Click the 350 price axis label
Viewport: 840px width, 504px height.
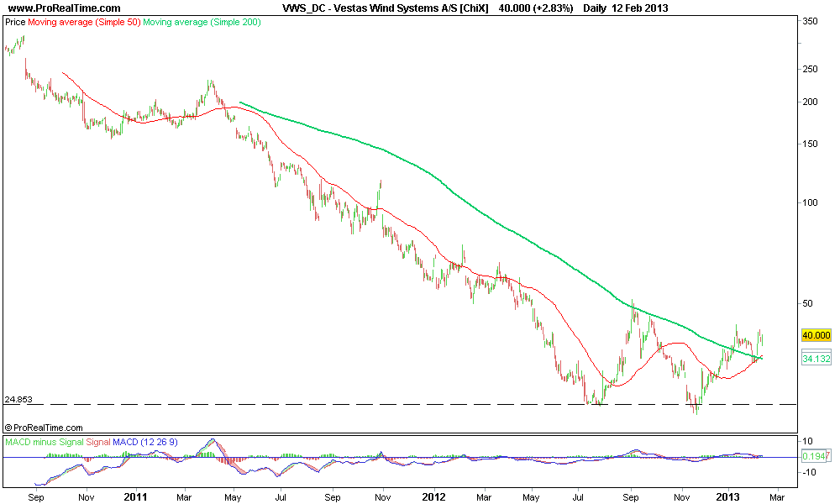810,21
